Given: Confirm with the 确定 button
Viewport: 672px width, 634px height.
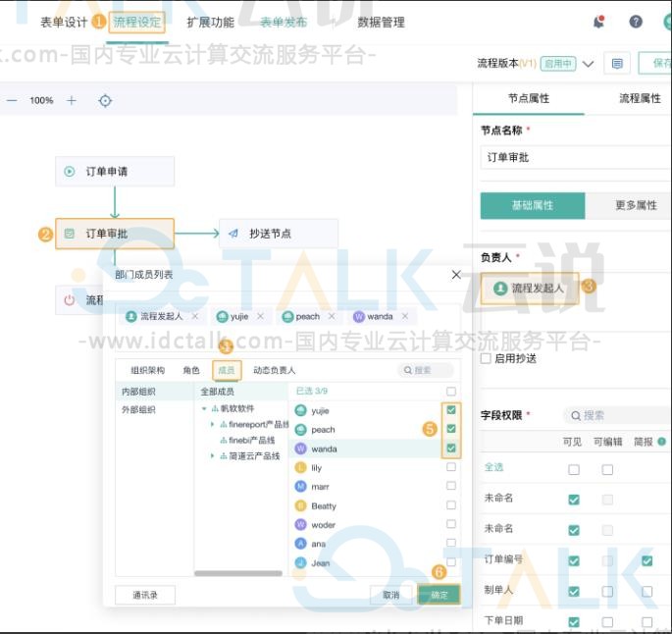Looking at the screenshot, I should [439, 595].
